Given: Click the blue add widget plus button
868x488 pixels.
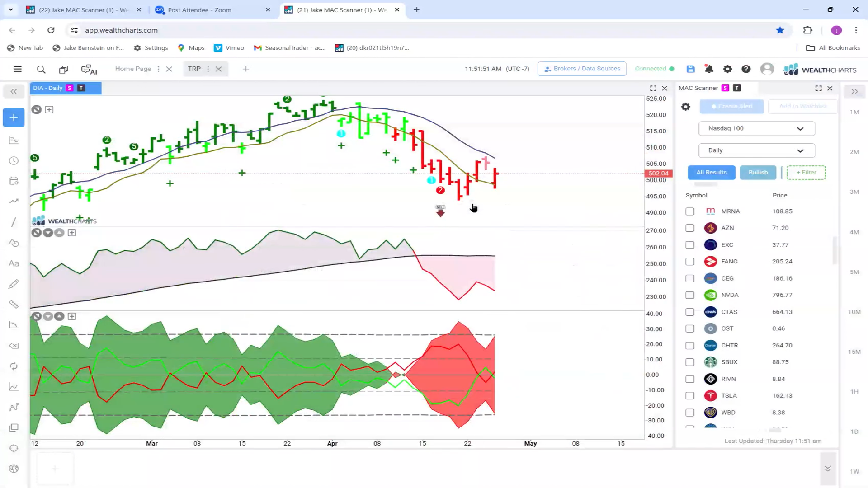Looking at the screenshot, I should click(x=14, y=117).
